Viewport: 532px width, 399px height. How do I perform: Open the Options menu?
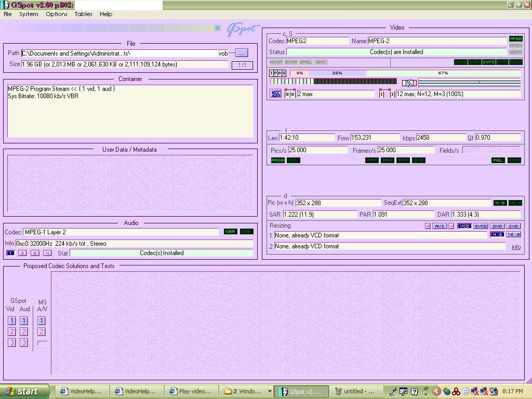(x=56, y=14)
